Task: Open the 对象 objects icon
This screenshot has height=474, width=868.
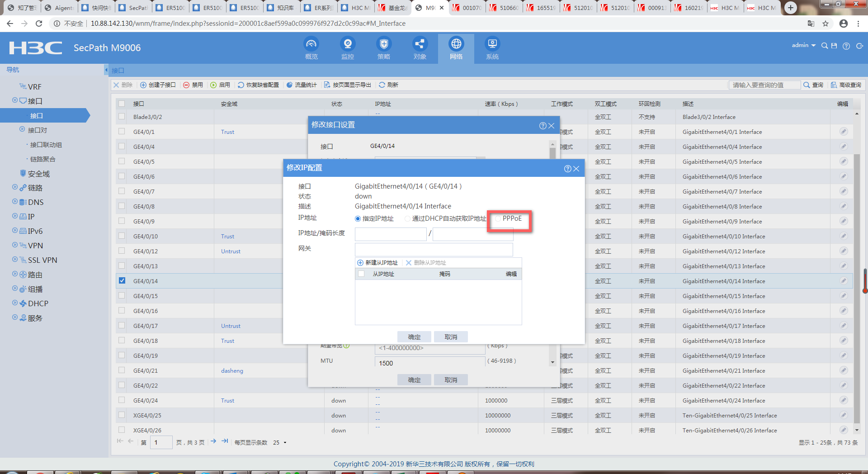Action: pos(420,44)
